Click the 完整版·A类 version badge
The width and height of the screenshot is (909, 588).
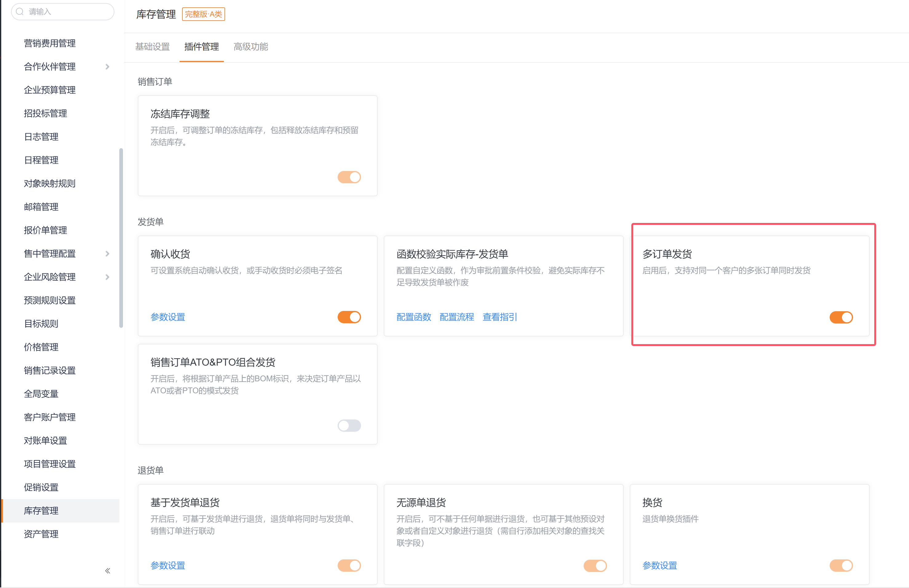tap(203, 14)
